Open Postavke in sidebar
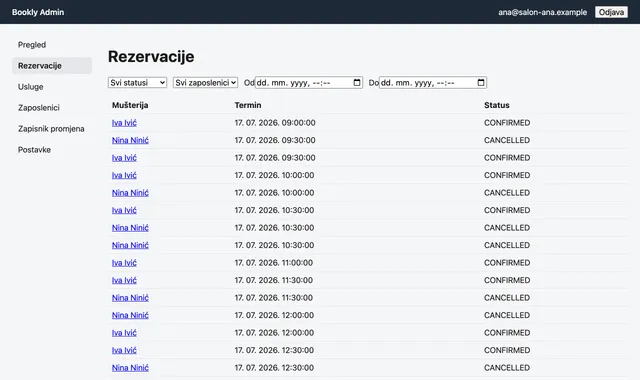640x380 pixels. [x=52, y=150]
